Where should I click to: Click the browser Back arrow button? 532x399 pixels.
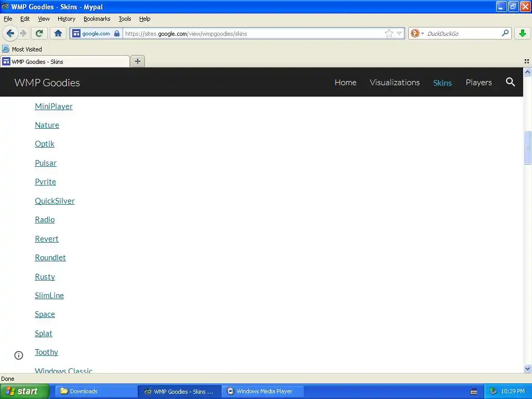coord(10,33)
